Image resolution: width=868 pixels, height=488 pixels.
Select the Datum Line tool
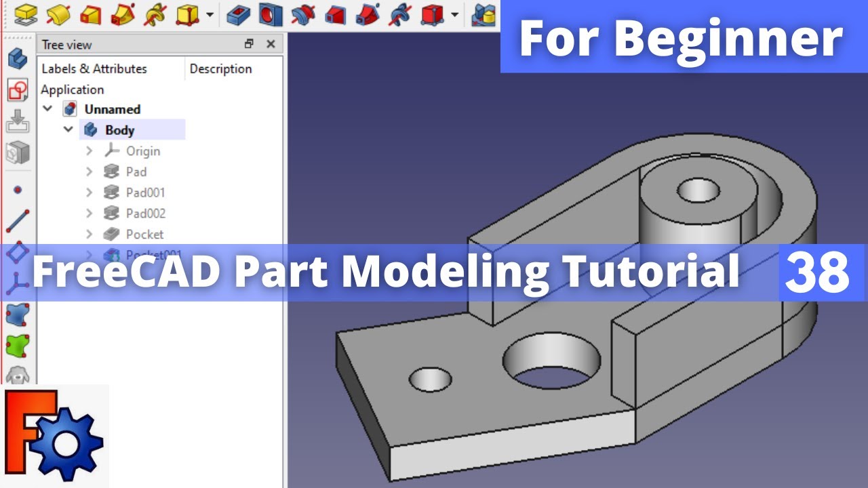(x=18, y=221)
